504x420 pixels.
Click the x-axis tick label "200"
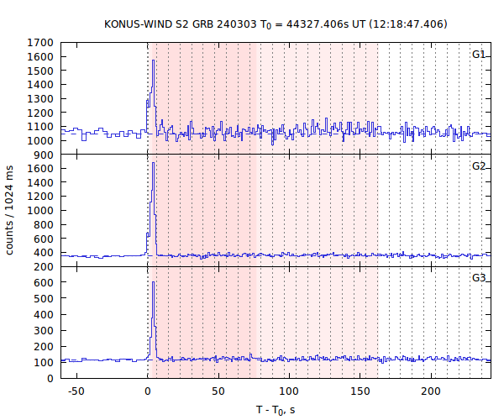(431, 391)
